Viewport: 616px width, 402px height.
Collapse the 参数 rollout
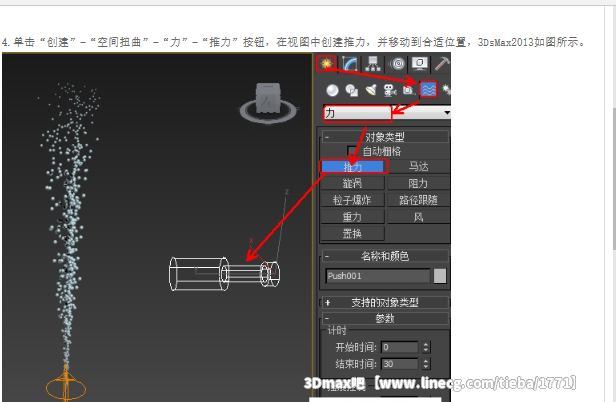(x=385, y=318)
